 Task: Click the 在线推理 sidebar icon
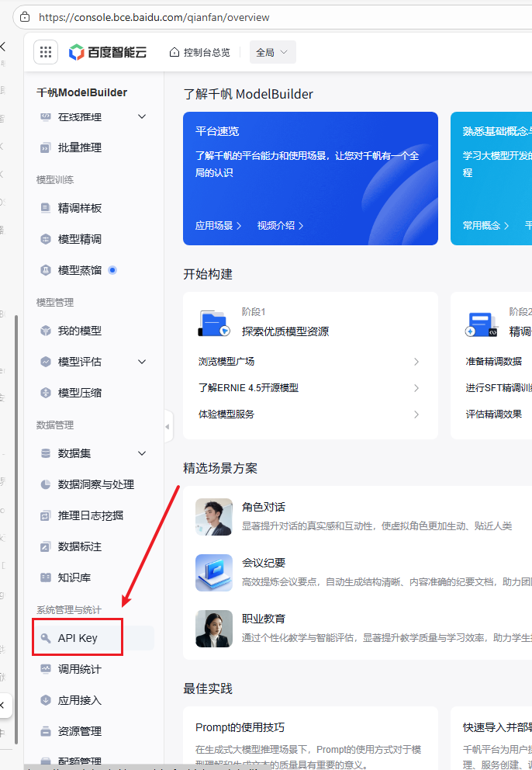coord(46,117)
